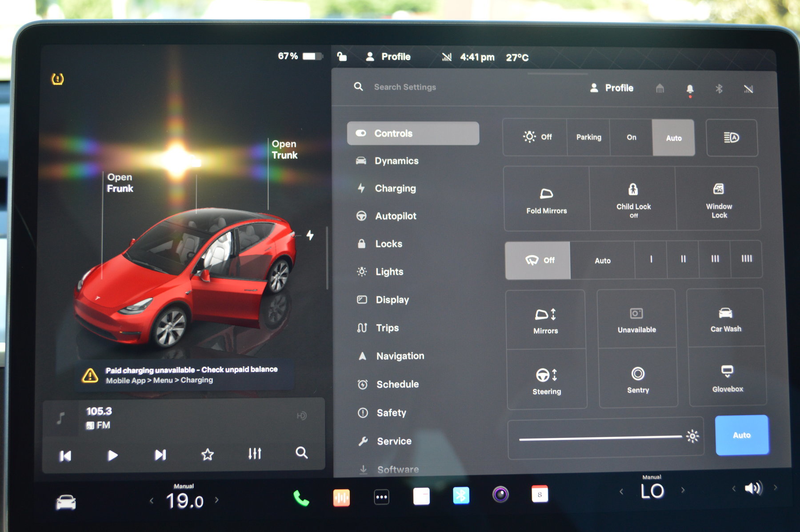Raise volume with right chevron
This screenshot has width=800, height=532.
(x=776, y=488)
